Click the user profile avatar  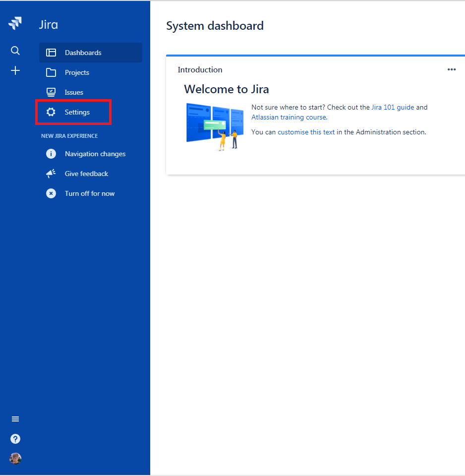pos(15,459)
